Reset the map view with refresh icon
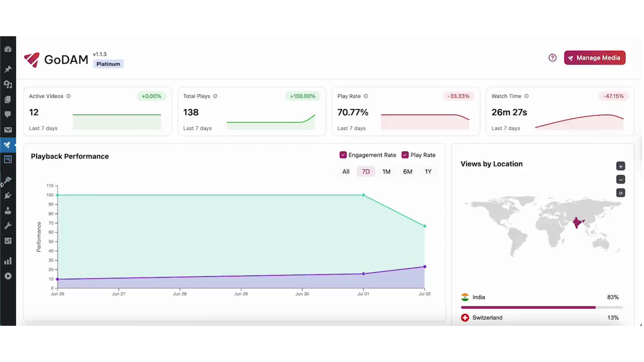644x362 pixels. click(x=620, y=193)
